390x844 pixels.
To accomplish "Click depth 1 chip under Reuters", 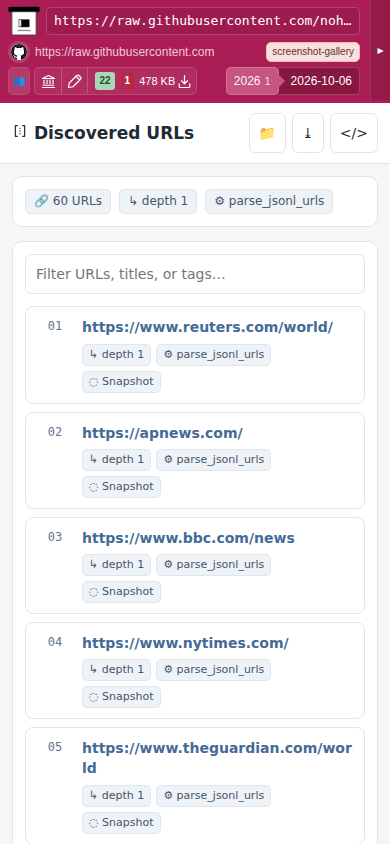I will pos(116,355).
